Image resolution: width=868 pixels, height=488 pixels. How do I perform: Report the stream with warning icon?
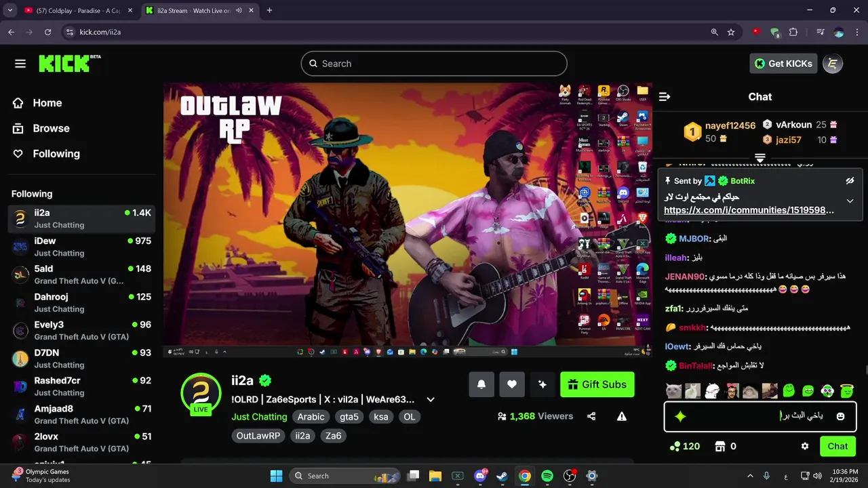click(x=622, y=416)
